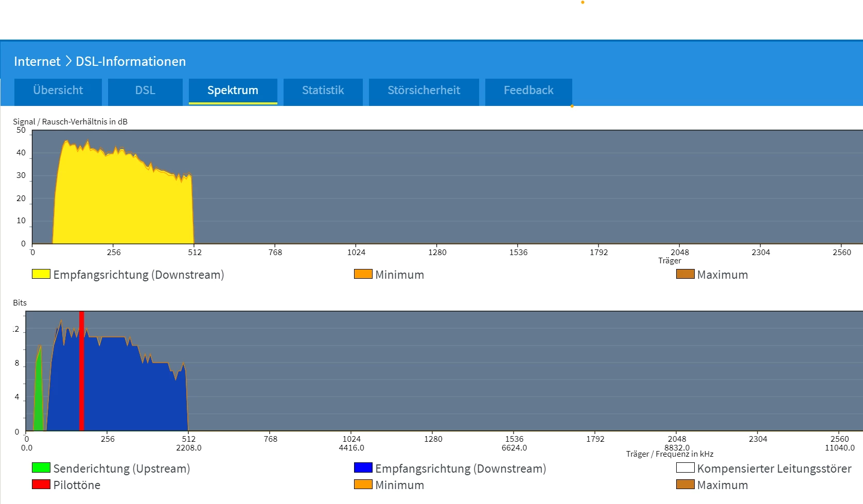This screenshot has width=863, height=504.
Task: Click the Senderichtung (Upstream) legend label
Action: coord(121,469)
